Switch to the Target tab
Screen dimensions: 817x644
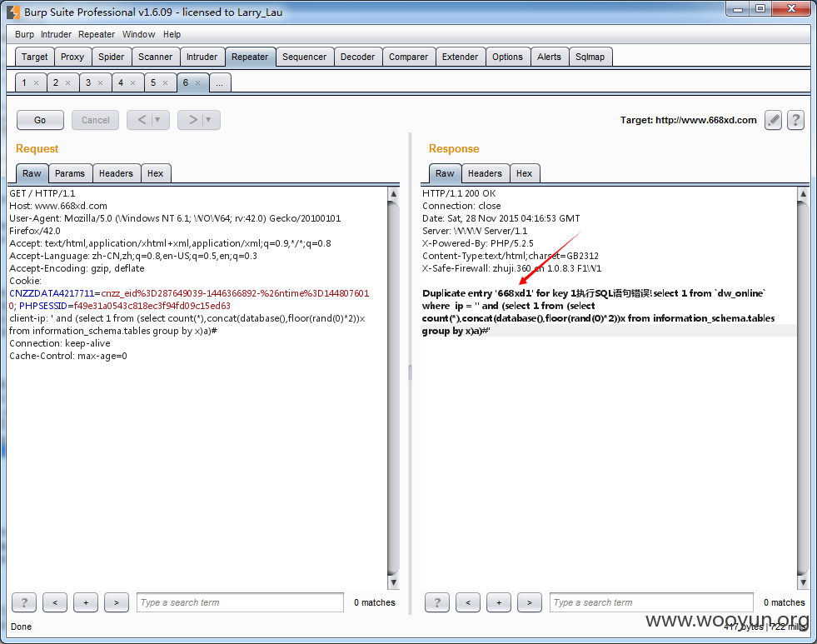coord(34,57)
